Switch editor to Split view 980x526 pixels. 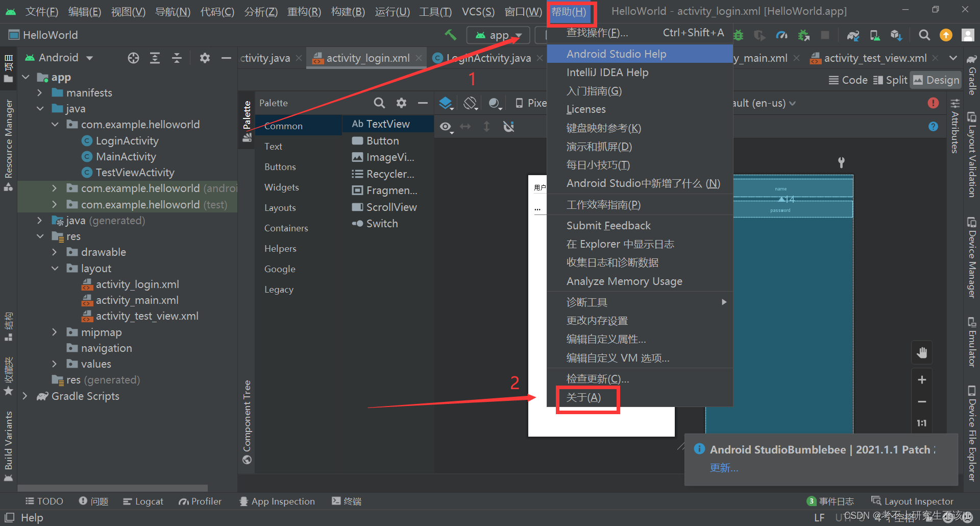click(x=890, y=80)
